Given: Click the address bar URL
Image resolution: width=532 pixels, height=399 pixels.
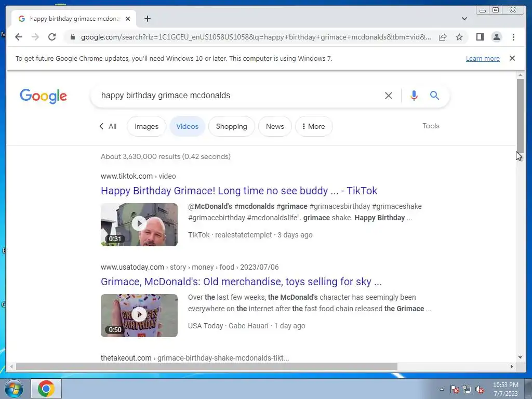Looking at the screenshot, I should 256,37.
